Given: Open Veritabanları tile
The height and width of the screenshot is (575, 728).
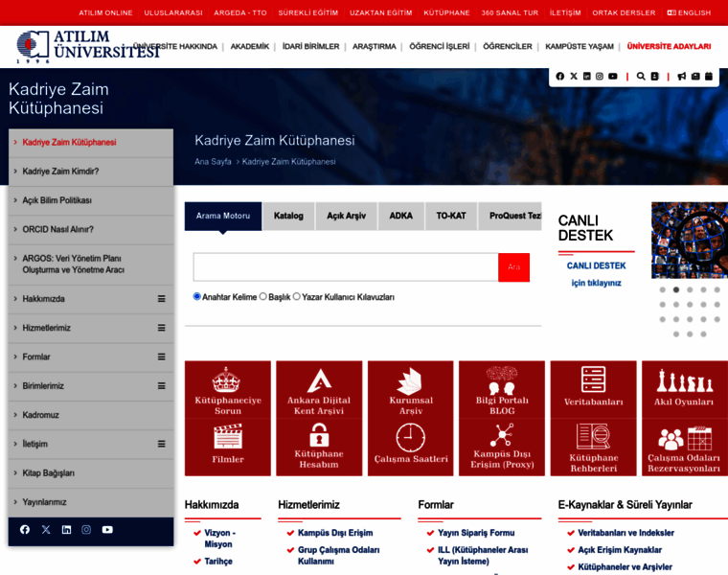Looking at the screenshot, I should (x=593, y=389).
